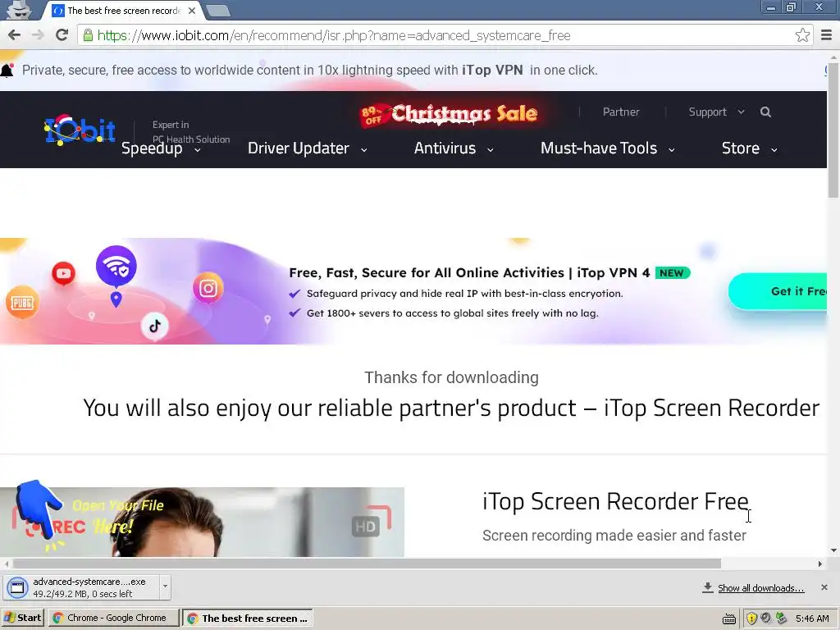
Task: Click the browser forward arrow
Action: point(38,35)
